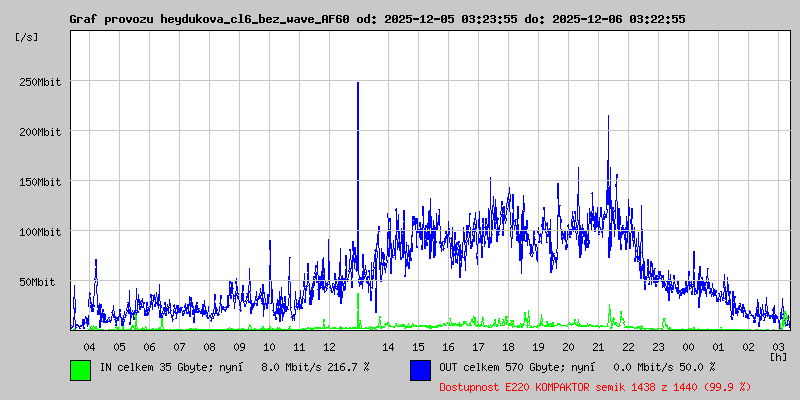Image resolution: width=800 pixels, height=400 pixels.
Task: Click the '10' hour label on x-axis
Action: [269, 347]
